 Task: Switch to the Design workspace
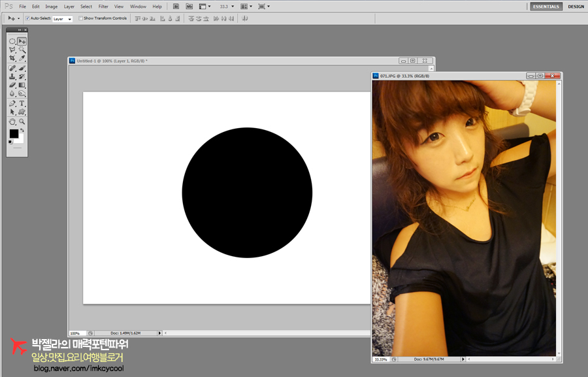tap(576, 7)
